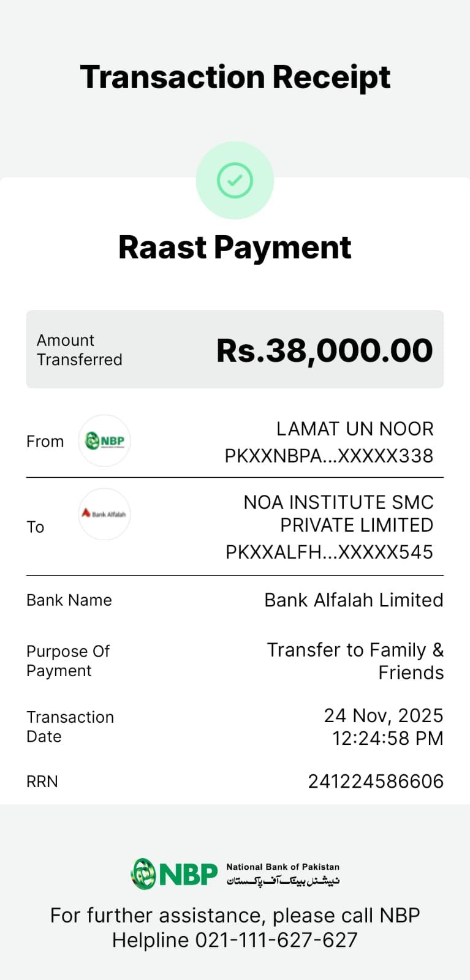Click the Amount Transferred label
The width and height of the screenshot is (470, 980).
(x=79, y=350)
